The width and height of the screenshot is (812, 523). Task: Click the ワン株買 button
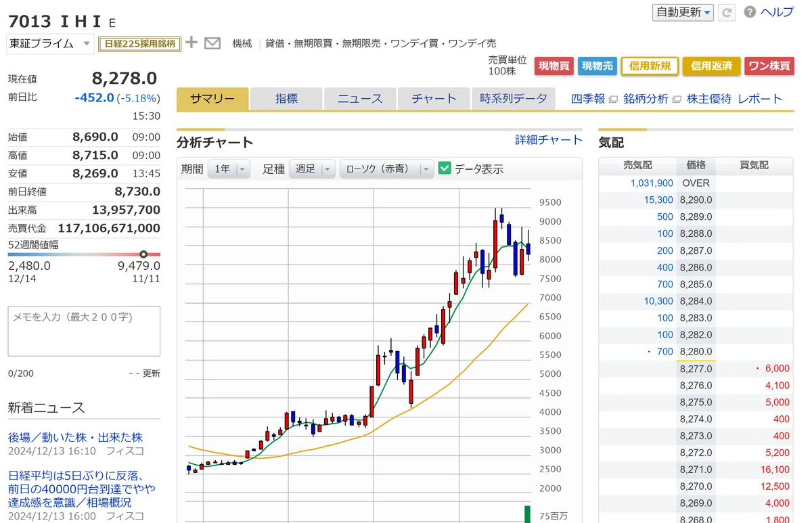(769, 66)
